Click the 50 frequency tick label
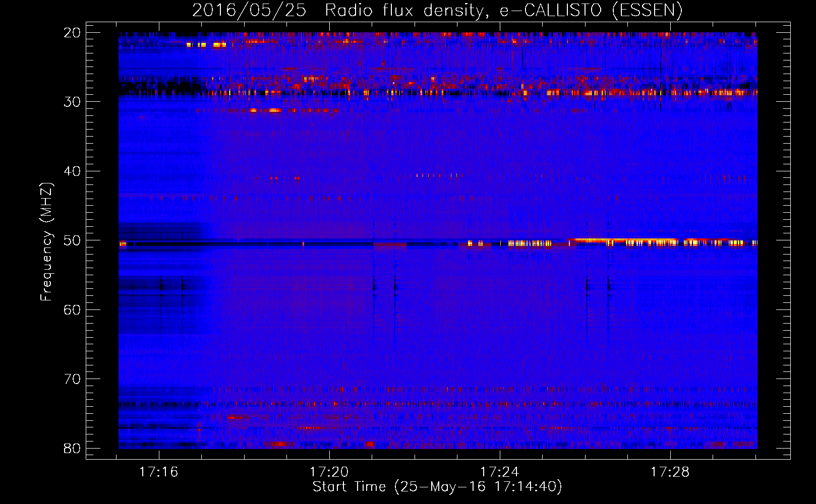 72,240
